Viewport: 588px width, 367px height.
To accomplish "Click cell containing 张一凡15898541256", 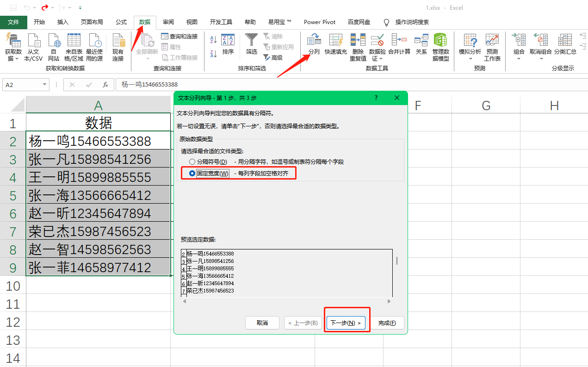I will [x=98, y=159].
